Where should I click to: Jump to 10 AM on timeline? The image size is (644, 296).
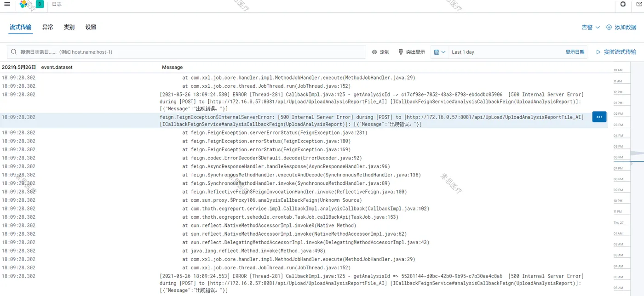(x=618, y=70)
